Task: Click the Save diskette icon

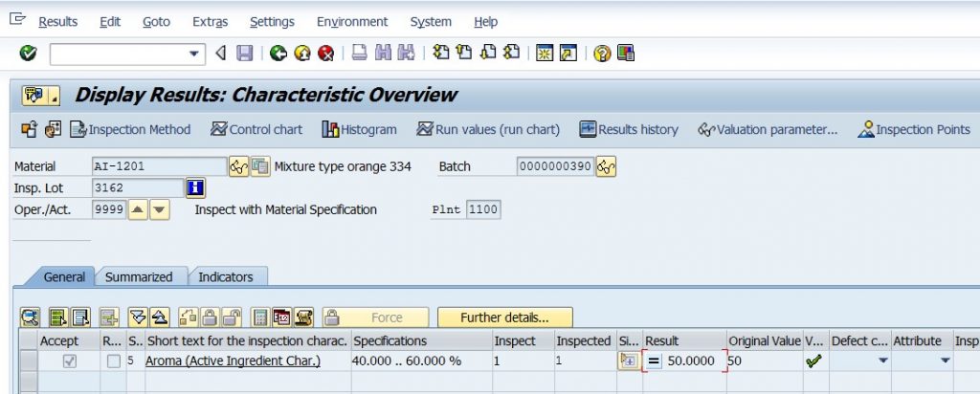Action: [x=244, y=53]
